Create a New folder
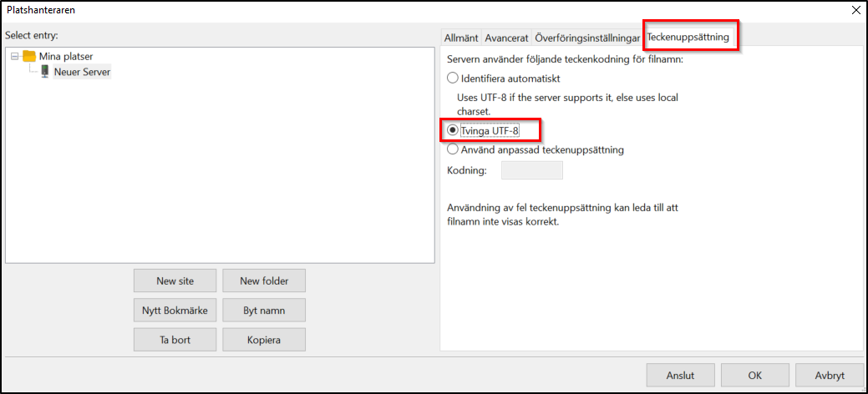The image size is (868, 394). [263, 280]
